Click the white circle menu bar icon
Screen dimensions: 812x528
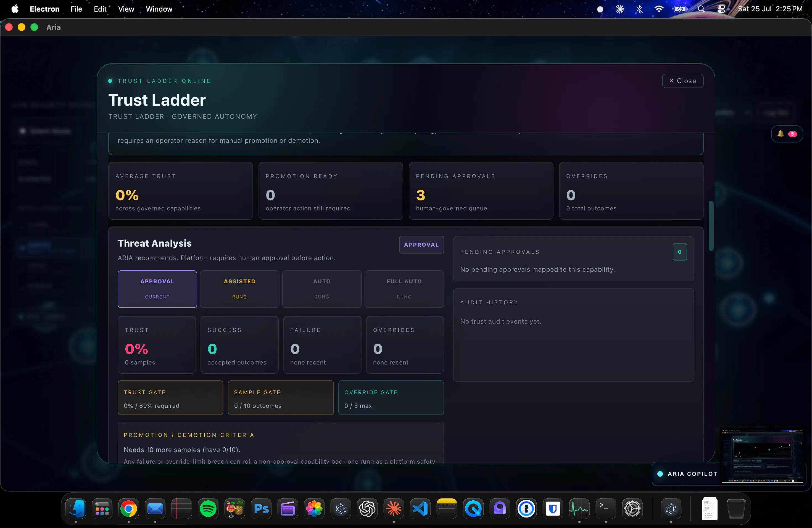600,9
